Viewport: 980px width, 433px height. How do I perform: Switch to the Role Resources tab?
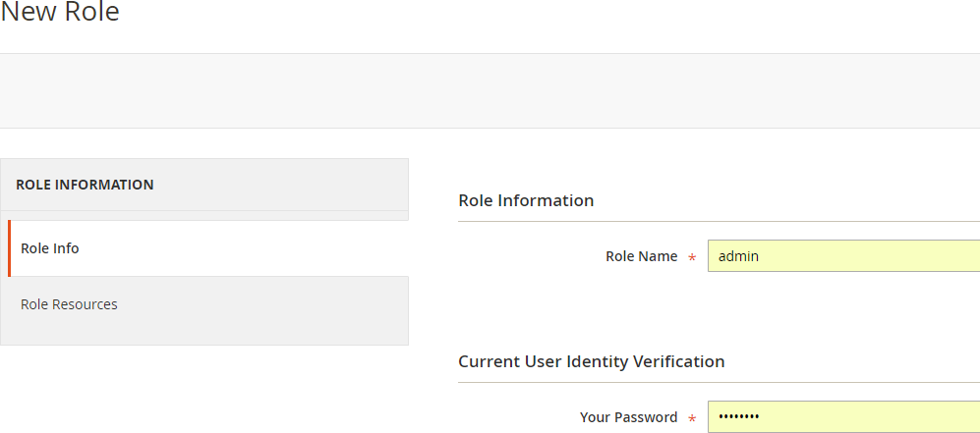pyautogui.click(x=69, y=304)
